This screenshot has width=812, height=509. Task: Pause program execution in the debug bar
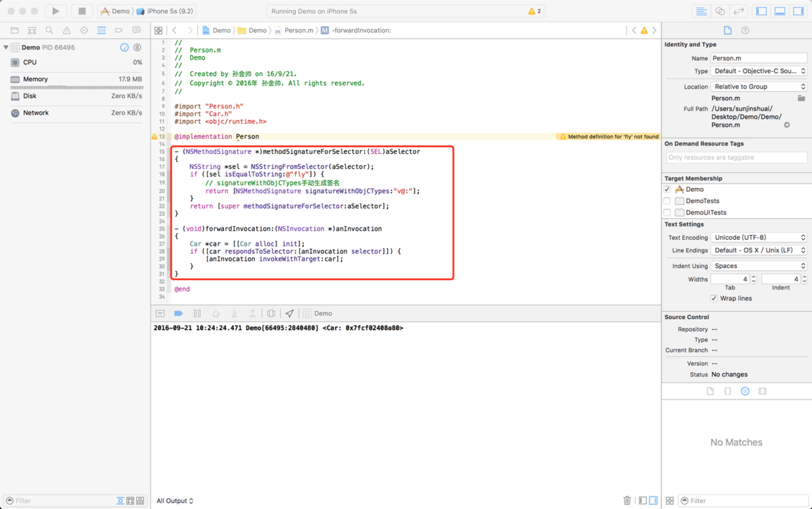click(197, 313)
